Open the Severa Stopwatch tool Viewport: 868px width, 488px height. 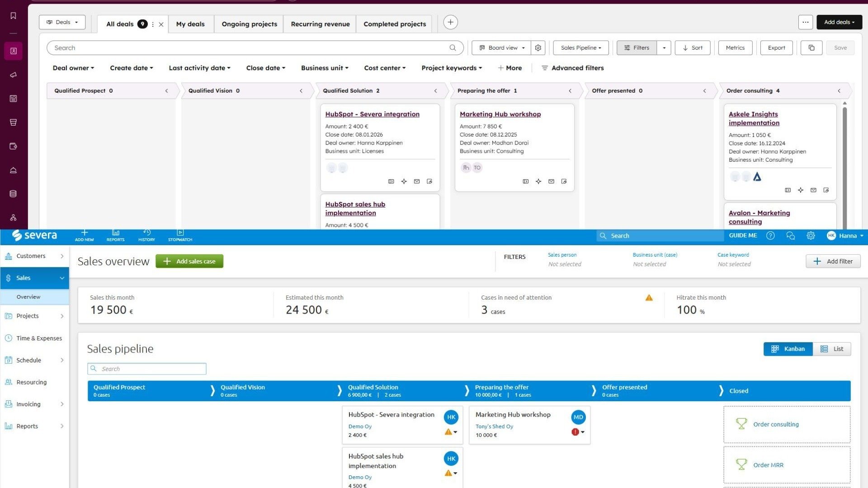tap(179, 235)
